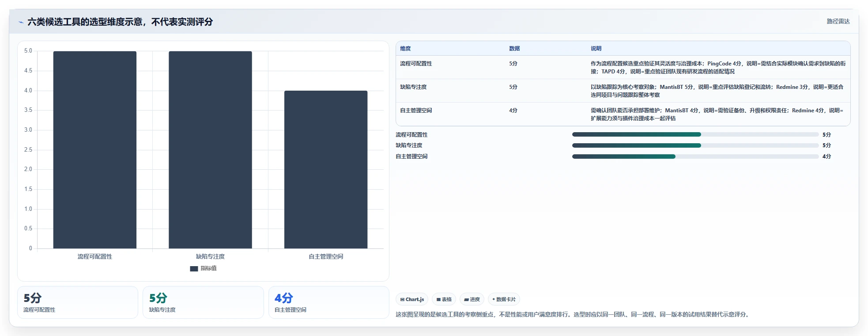Click the 维度 table column header

click(x=405, y=49)
